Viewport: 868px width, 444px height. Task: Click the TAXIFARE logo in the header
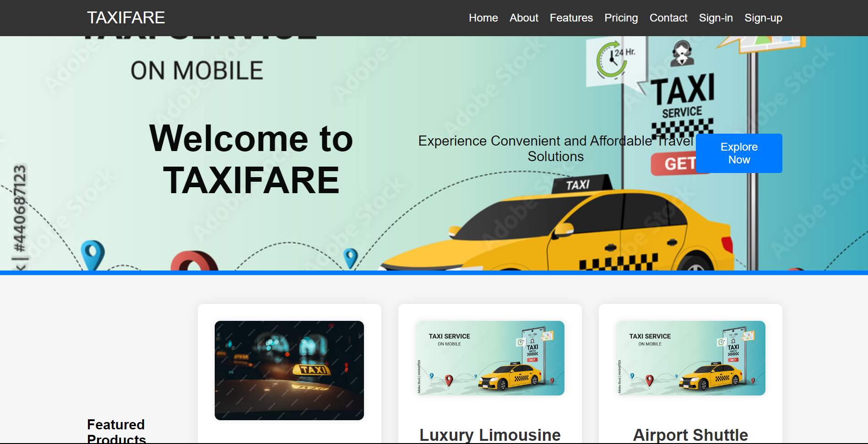pyautogui.click(x=126, y=18)
